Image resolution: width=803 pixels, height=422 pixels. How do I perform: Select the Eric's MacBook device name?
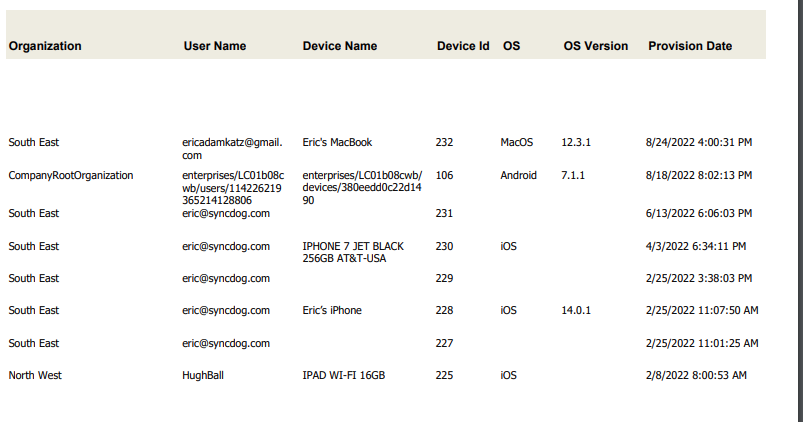(337, 143)
